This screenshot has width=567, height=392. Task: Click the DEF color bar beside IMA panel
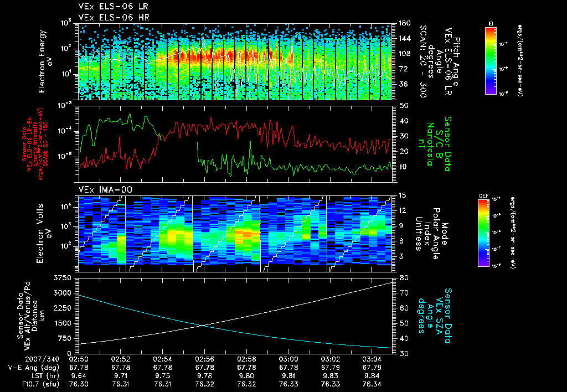(484, 233)
